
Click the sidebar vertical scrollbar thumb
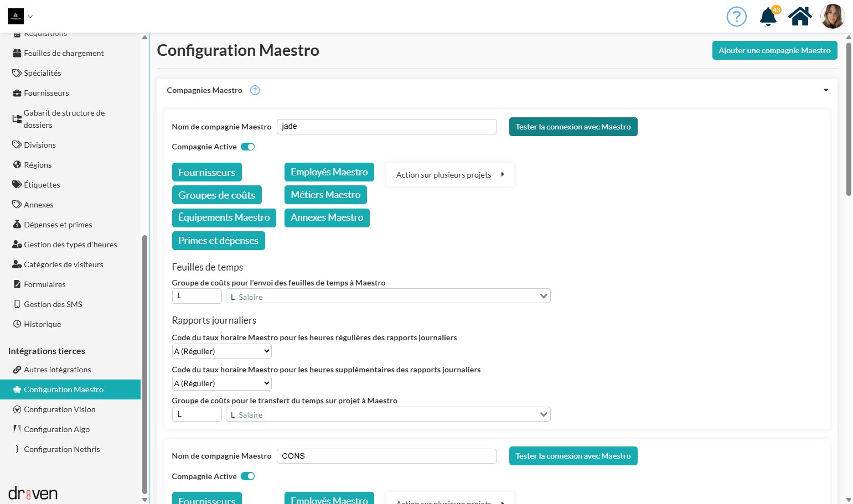tap(144, 364)
